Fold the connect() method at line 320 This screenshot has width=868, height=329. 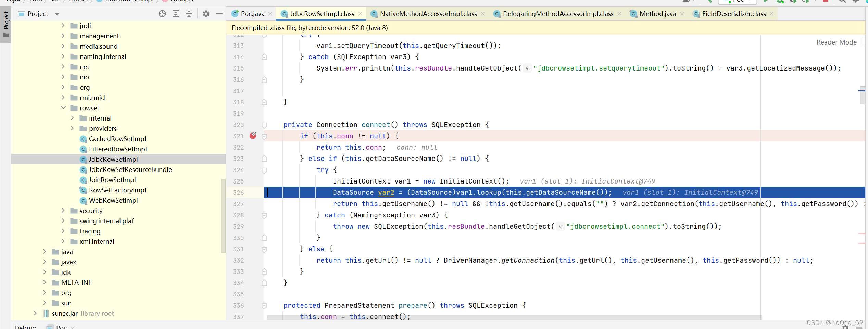point(264,125)
